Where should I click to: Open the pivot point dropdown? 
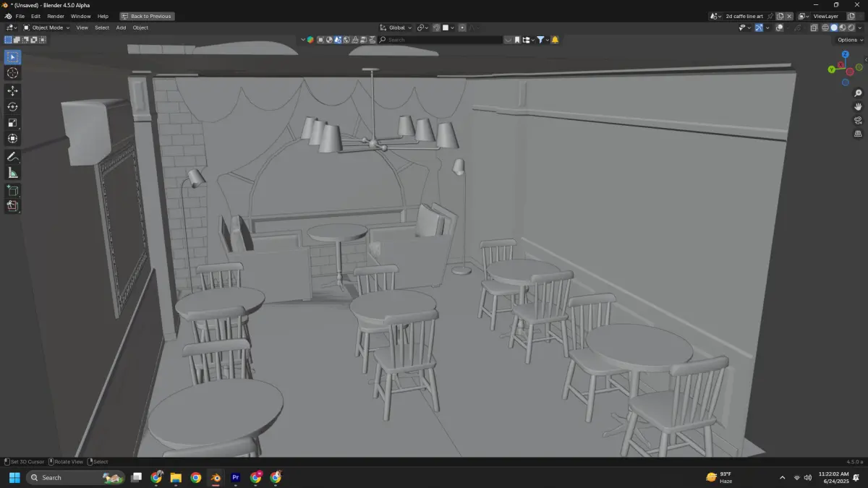[423, 27]
